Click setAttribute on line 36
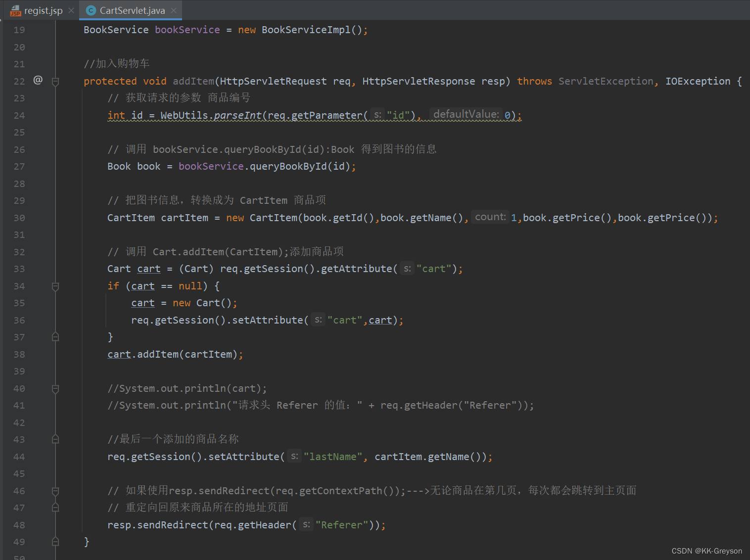Screen dimensions: 750x560 tap(267, 320)
